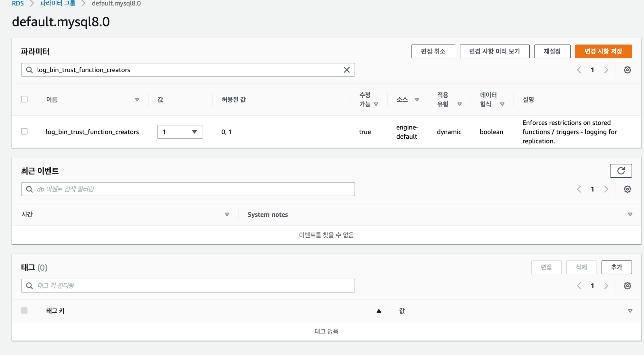
Task: Go to next page of parameters
Action: (x=606, y=70)
